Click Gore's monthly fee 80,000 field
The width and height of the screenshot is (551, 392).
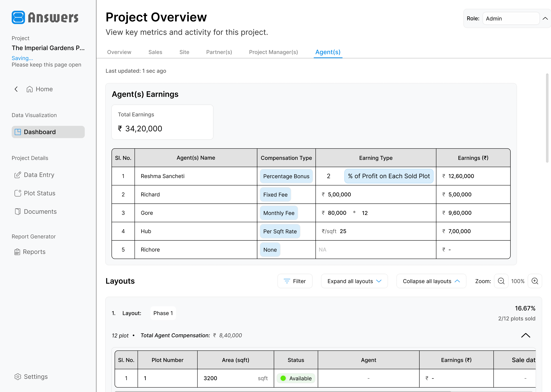pyautogui.click(x=337, y=213)
